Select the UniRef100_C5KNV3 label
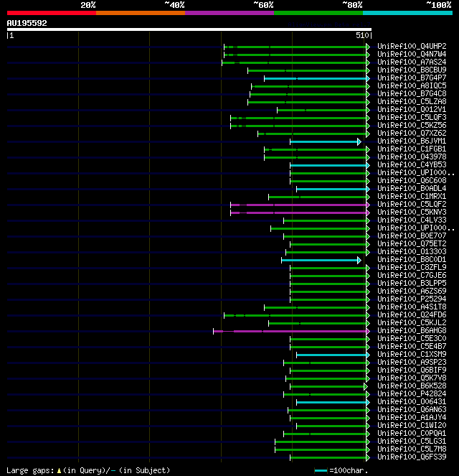Screen dimensions: 459x476 tap(412, 212)
